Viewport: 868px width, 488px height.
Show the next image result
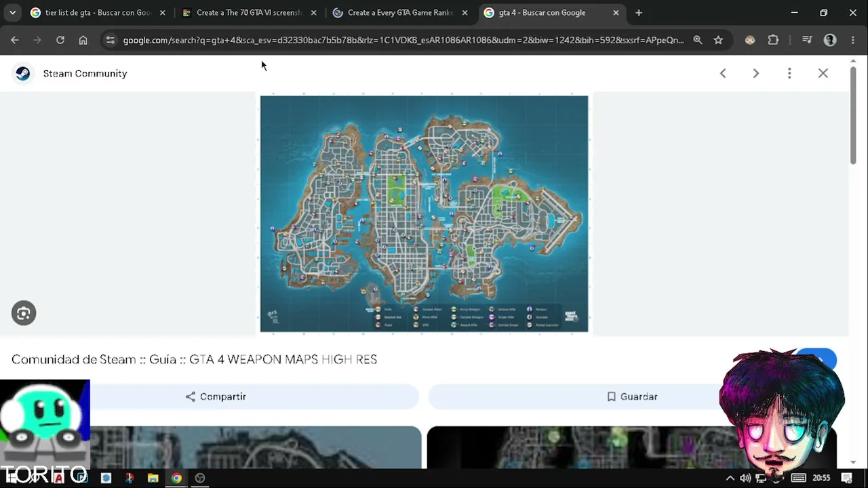click(756, 73)
